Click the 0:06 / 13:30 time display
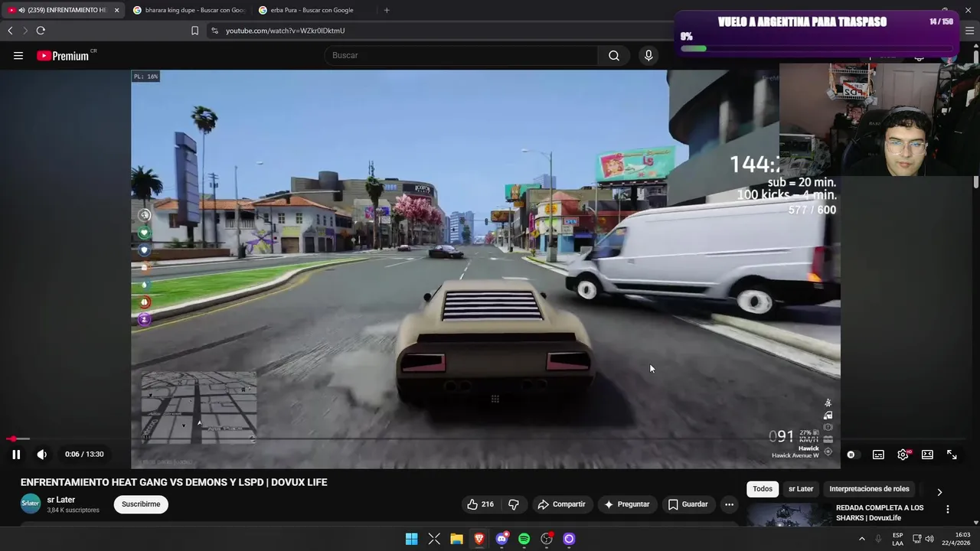The image size is (980, 551). point(84,455)
